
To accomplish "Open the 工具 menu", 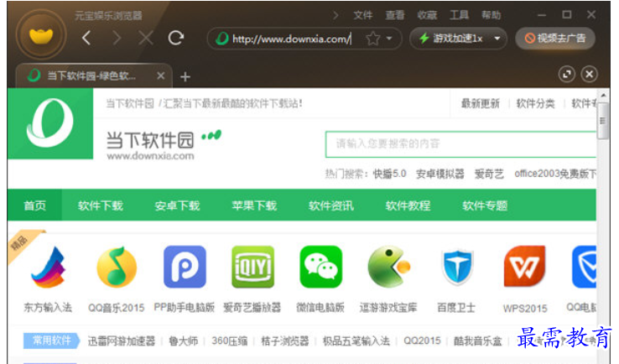I will click(x=460, y=15).
